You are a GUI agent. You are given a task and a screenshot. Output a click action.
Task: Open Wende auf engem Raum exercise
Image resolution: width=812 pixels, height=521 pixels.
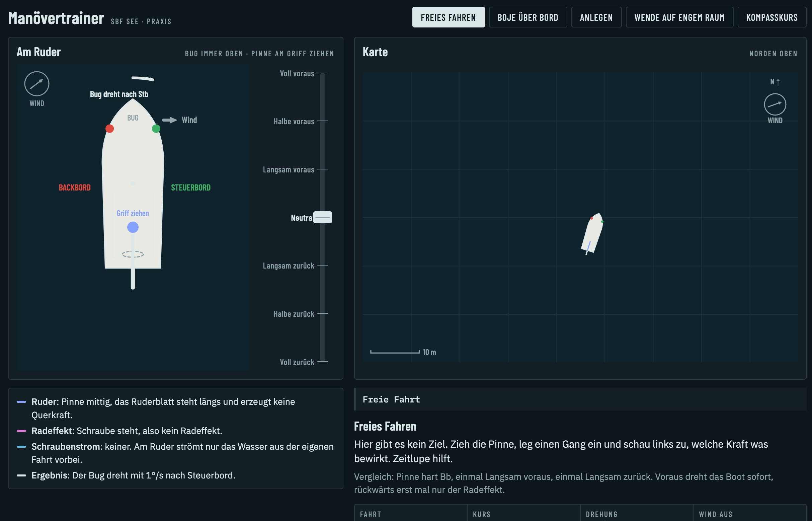coord(679,17)
